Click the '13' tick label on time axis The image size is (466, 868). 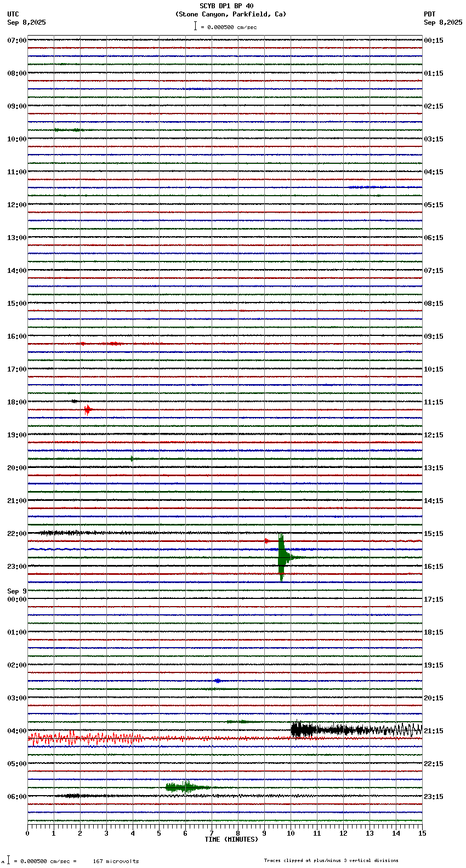pos(370,833)
